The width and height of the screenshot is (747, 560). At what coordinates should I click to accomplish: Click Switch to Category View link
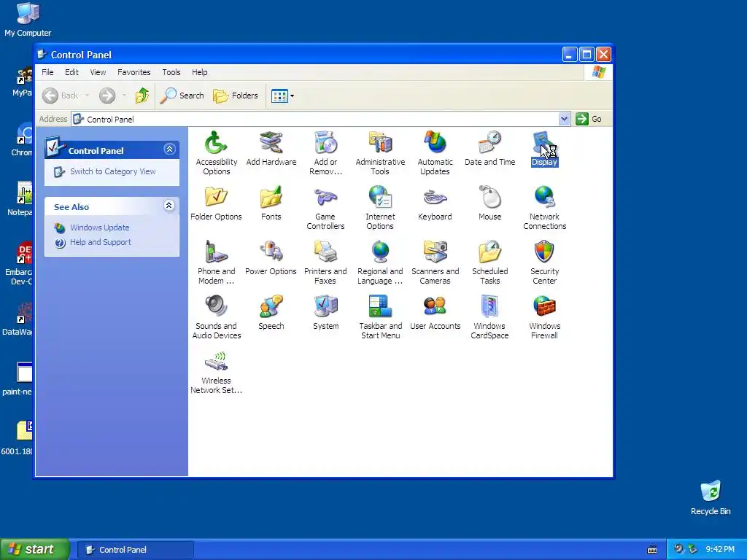113,171
